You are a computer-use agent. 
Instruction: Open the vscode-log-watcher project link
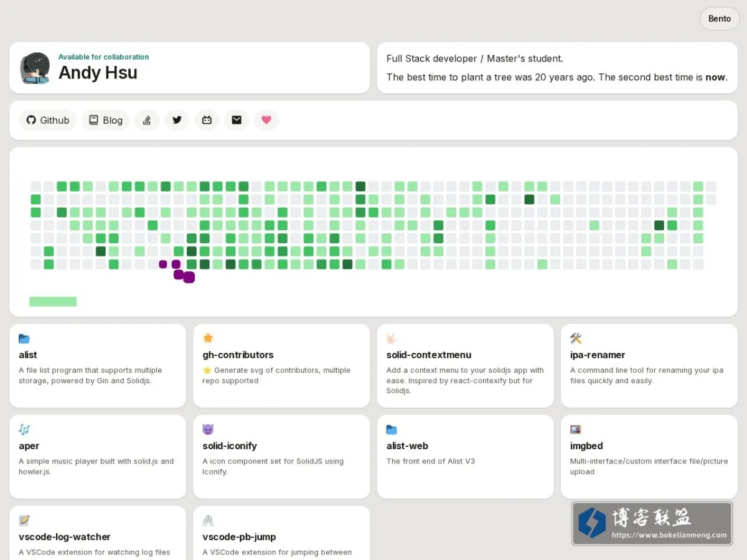pos(65,536)
